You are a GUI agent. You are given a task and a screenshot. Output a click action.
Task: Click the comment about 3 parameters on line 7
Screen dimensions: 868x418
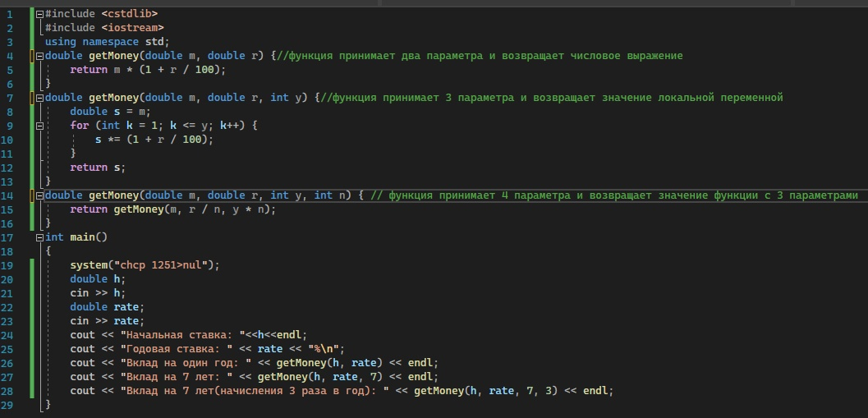point(551,98)
